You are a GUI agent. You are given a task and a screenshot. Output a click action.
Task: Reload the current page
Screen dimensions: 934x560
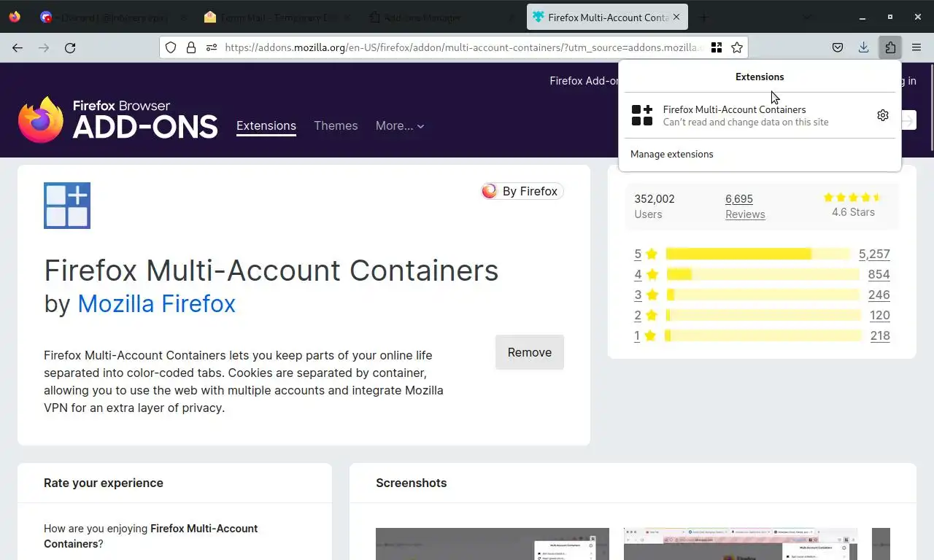(70, 48)
